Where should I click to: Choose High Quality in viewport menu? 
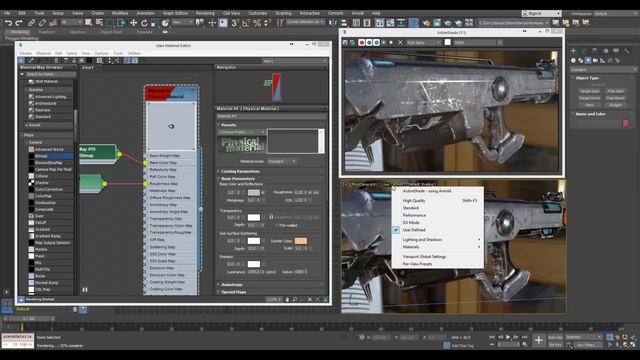(414, 200)
